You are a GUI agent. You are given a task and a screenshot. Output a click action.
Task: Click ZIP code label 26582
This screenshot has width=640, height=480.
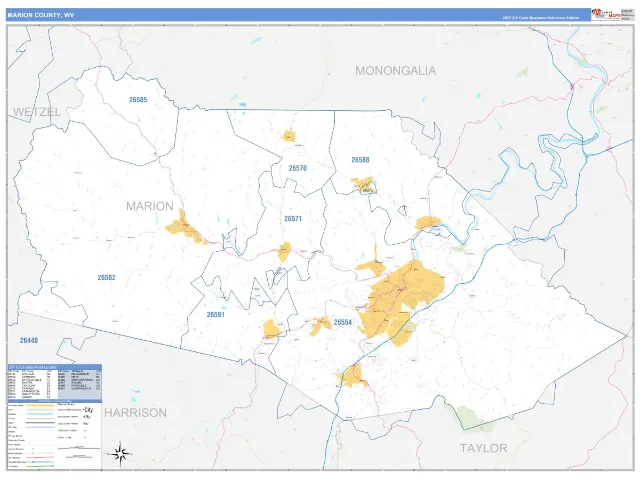tap(107, 278)
